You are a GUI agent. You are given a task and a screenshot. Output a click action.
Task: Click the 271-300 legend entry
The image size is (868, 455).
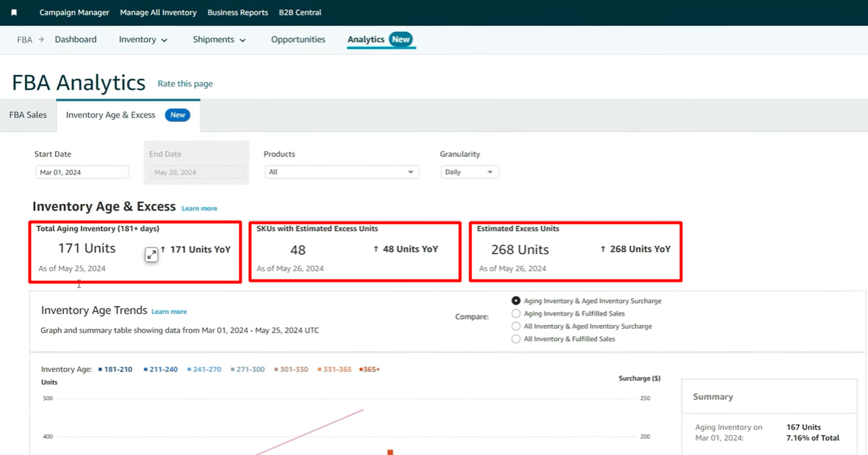click(x=247, y=369)
